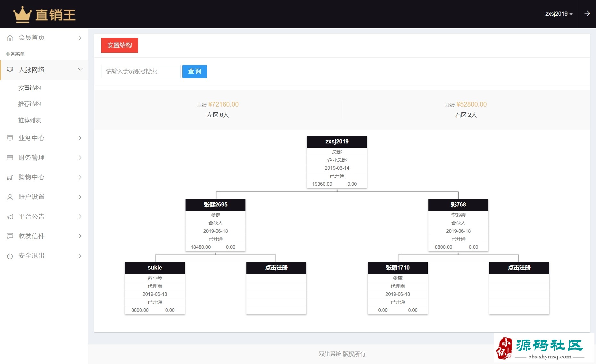
Task: Expand the 账户设置 menu chevron
Action: coord(80,197)
